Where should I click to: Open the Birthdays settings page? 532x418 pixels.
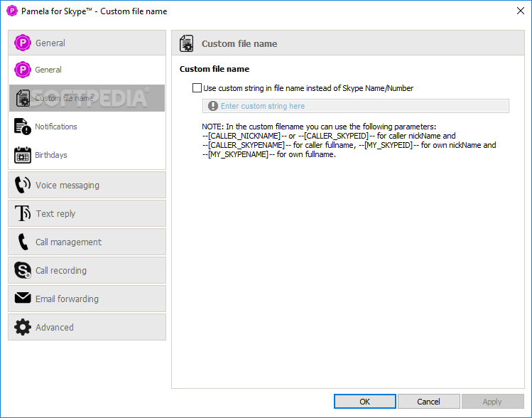click(87, 155)
